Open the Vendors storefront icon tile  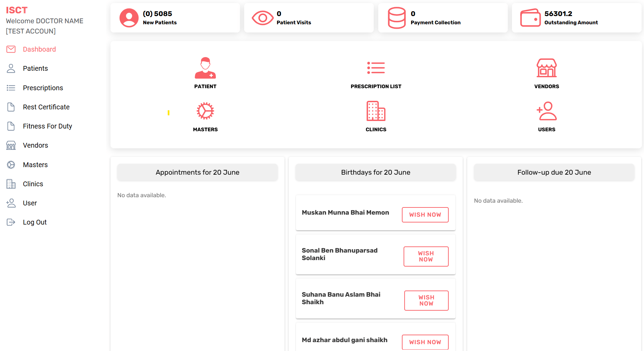[x=547, y=68]
